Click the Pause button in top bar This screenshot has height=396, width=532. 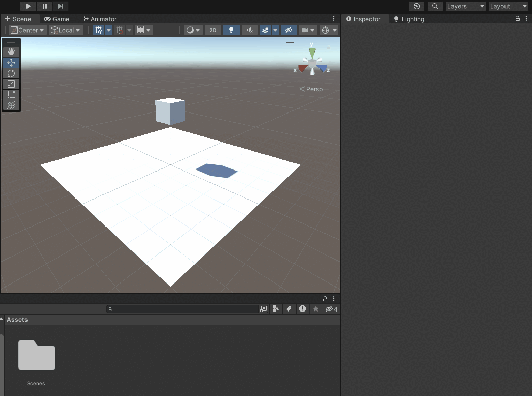pos(45,6)
